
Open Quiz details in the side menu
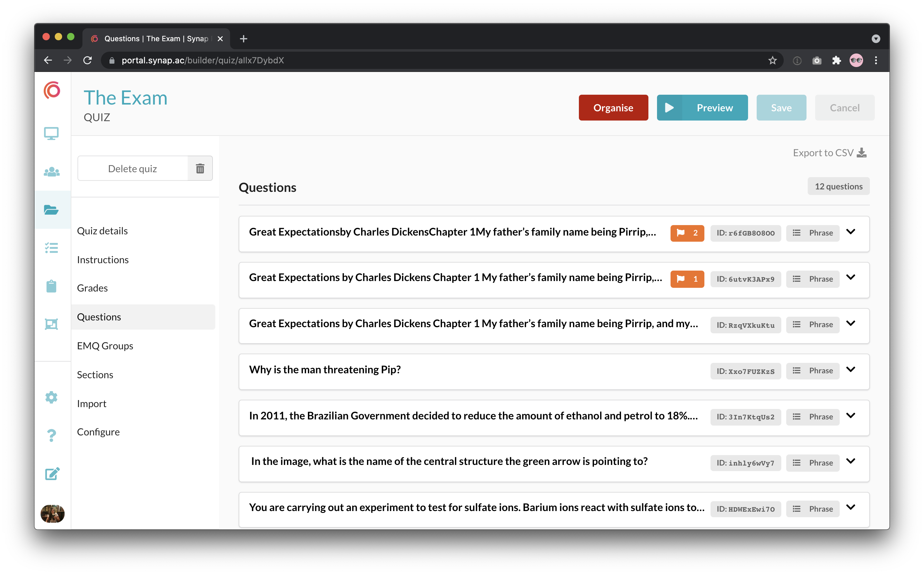coord(102,231)
